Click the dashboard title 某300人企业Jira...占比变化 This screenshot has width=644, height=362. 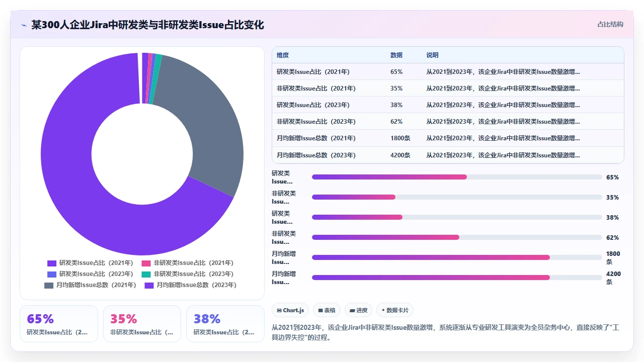coord(147,25)
